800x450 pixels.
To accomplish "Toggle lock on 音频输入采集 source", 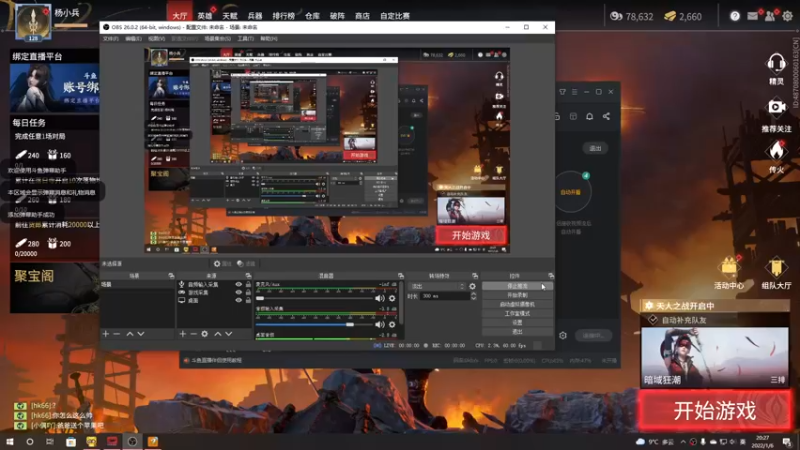I will (248, 284).
